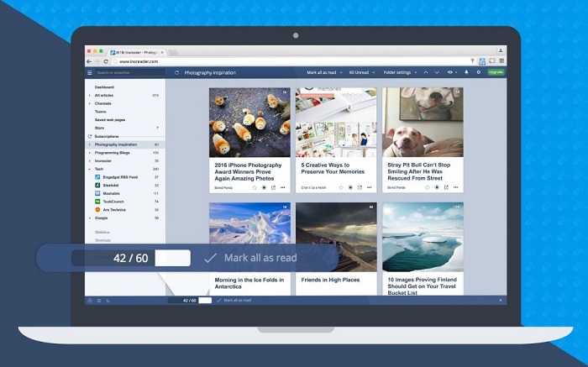Click Mark all as read in the bottom bar
588x367 pixels.
pyautogui.click(x=235, y=300)
